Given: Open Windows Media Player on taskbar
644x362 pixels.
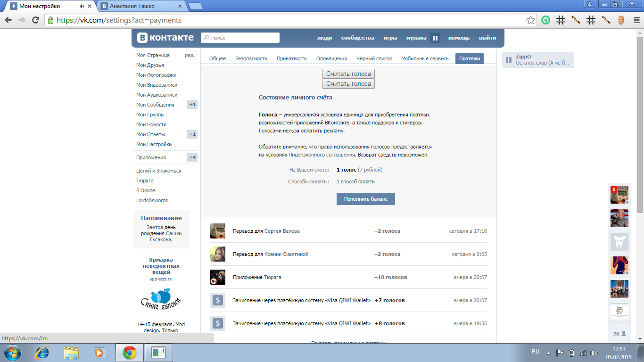Looking at the screenshot, I should [99, 353].
